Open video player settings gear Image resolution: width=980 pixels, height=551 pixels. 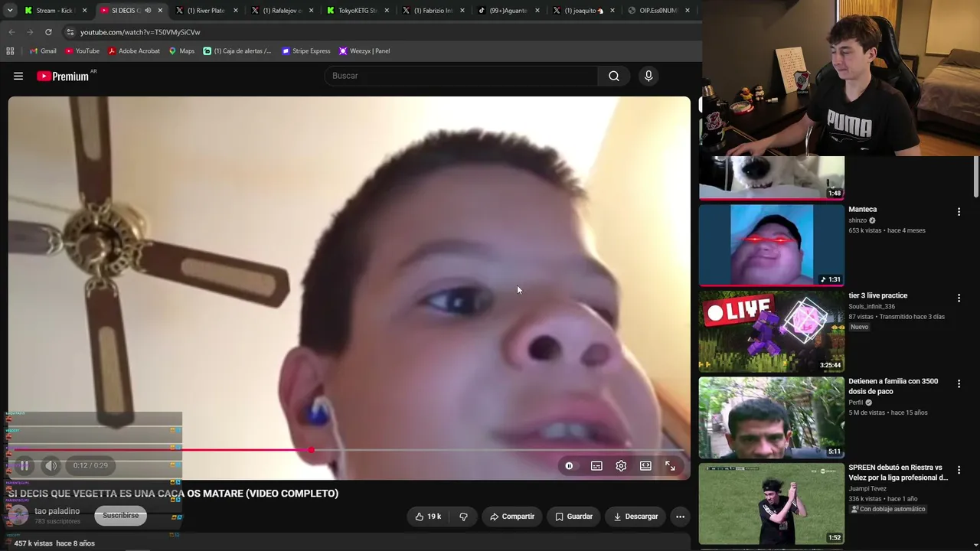pyautogui.click(x=621, y=465)
